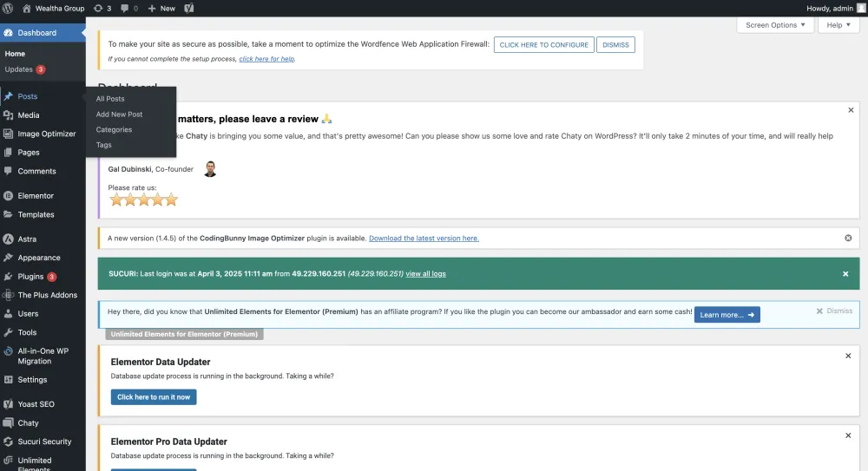Dismiss the Unlimited Elements affiliate notice
Viewport: 868px width, 471px height.
tap(834, 311)
